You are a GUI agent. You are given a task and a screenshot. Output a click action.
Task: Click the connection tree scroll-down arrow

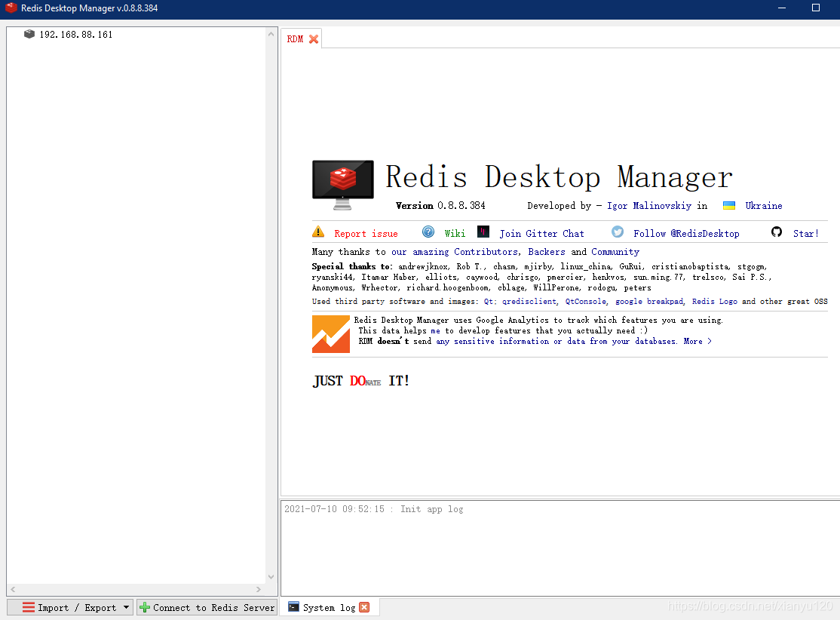click(271, 576)
